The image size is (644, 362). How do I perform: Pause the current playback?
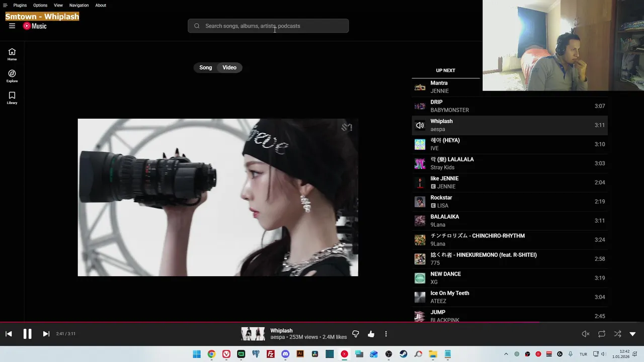[x=27, y=334]
